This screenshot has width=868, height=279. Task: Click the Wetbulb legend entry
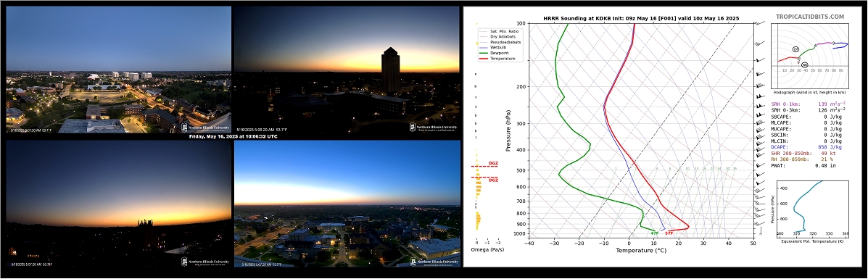tap(496, 47)
